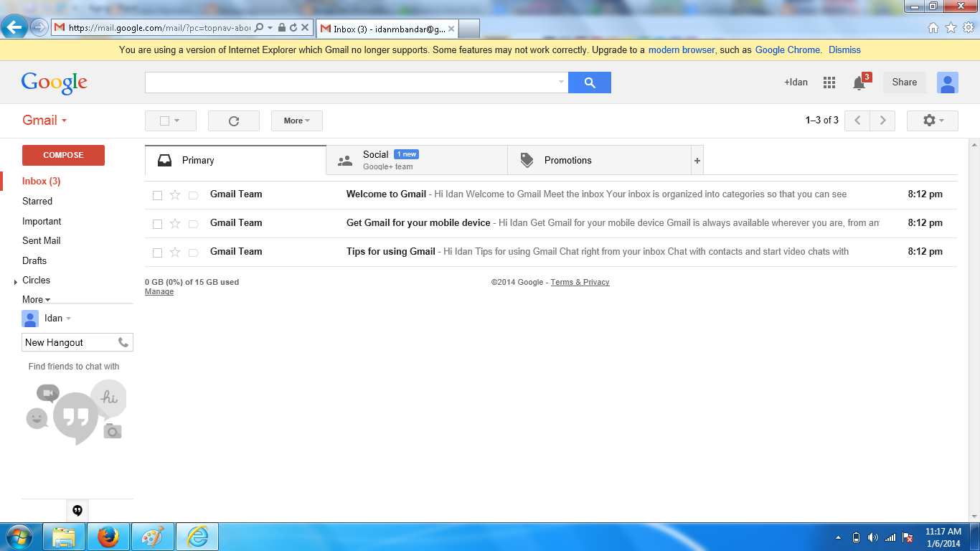This screenshot has width=980, height=551.
Task: Tick the Tips for using Gmail checkbox
Action: coord(157,253)
